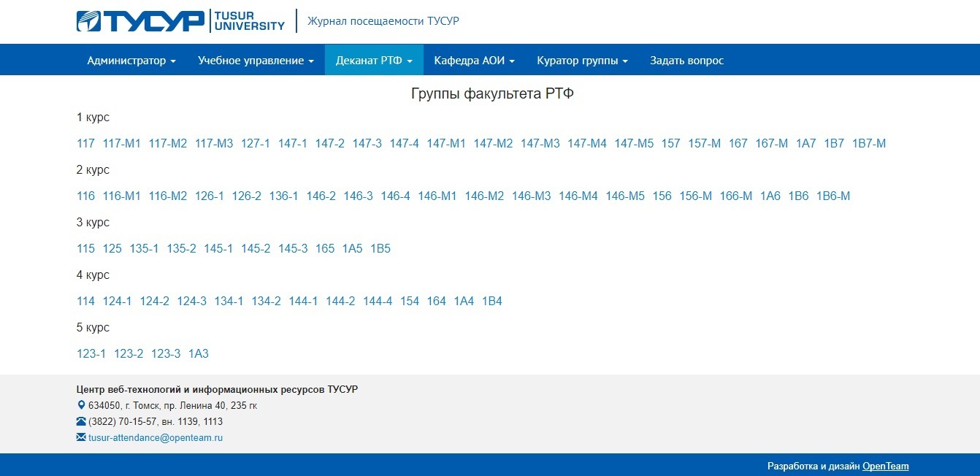Click the envelope email icon

click(81, 437)
